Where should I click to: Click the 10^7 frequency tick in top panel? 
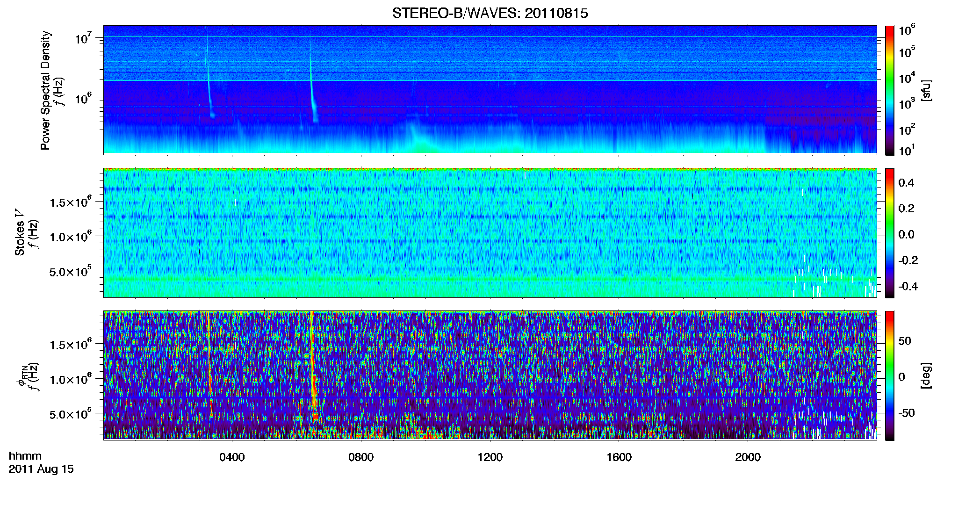84,37
